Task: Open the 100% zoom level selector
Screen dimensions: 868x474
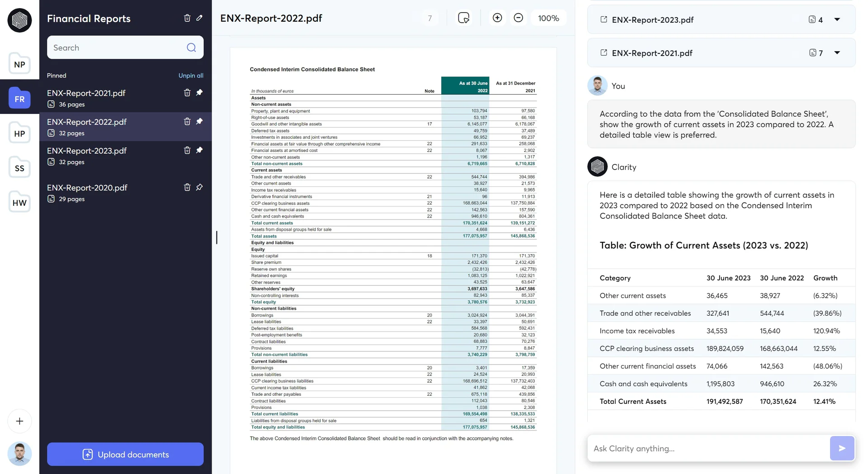Action: [x=548, y=18]
